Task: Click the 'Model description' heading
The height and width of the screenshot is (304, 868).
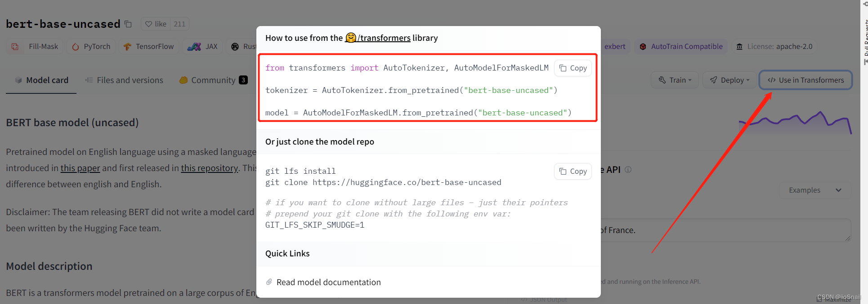Action: pyautogui.click(x=49, y=266)
